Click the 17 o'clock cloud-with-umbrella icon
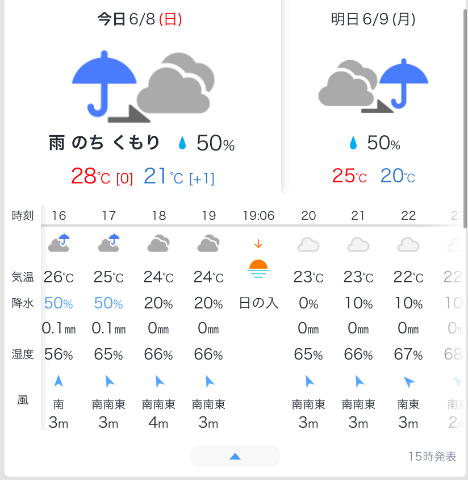The image size is (468, 480). 109,243
